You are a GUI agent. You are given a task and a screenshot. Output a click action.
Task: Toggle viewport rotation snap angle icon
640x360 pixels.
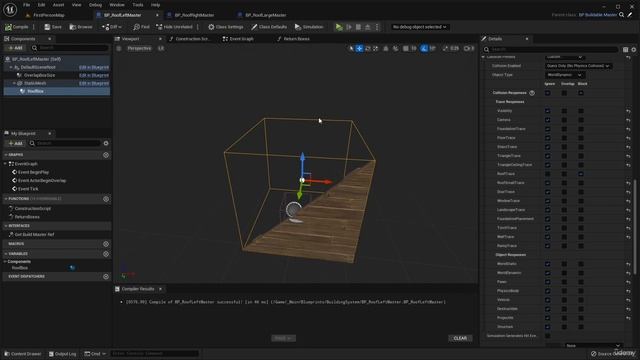point(424,49)
